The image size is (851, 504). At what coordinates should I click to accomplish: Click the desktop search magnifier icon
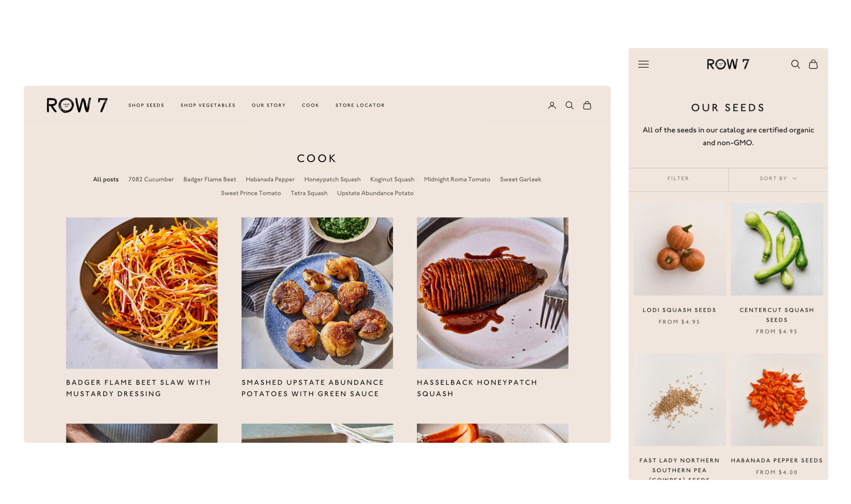pos(569,105)
